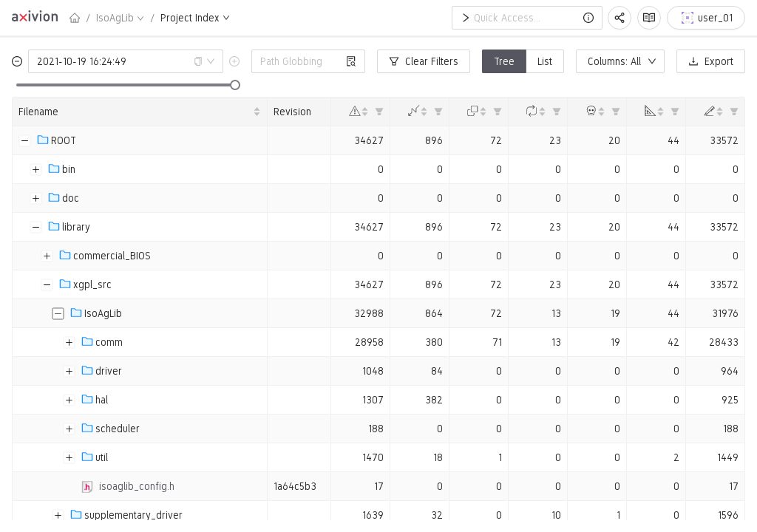Viewport: 757px width, 532px height.
Task: Sort by the architecture violations column
Action: point(660,112)
